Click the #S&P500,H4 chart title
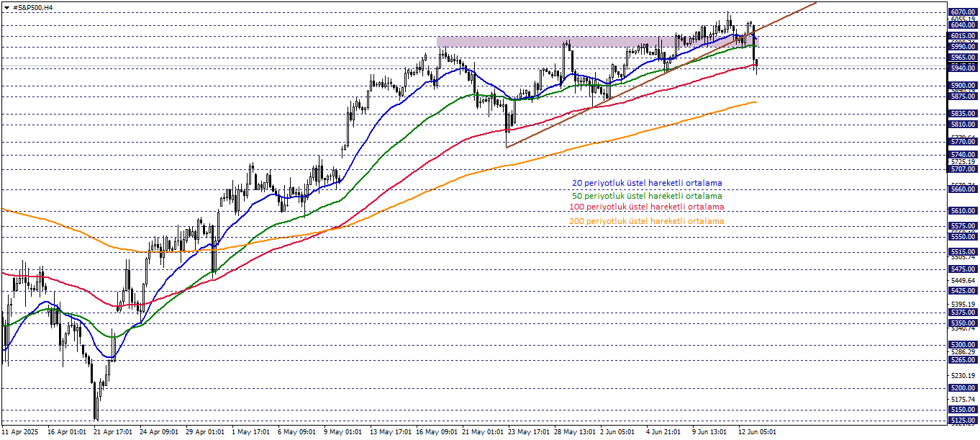 coord(32,7)
